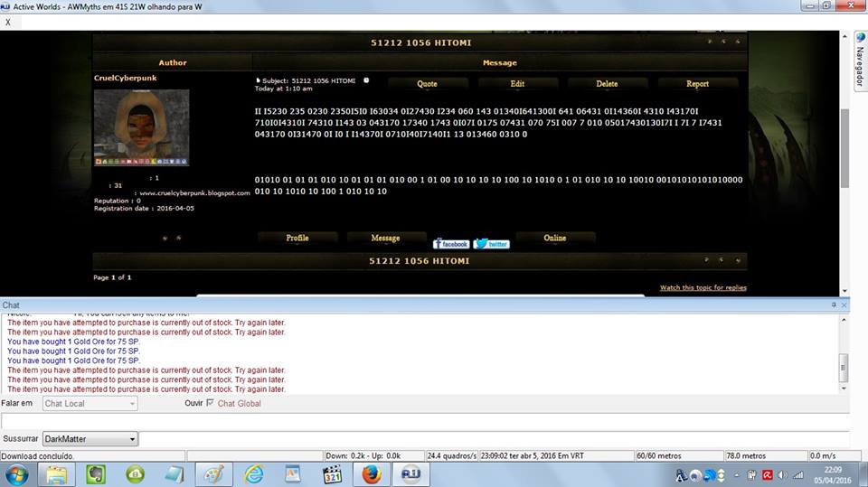Open Watch this topic for replies
This screenshot has height=487, width=868.
pos(703,287)
